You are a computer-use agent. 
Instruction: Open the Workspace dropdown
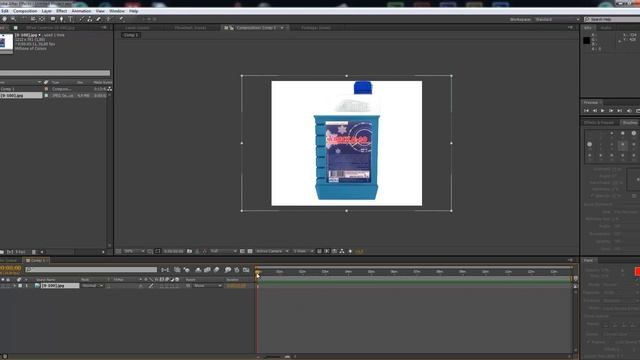point(557,19)
